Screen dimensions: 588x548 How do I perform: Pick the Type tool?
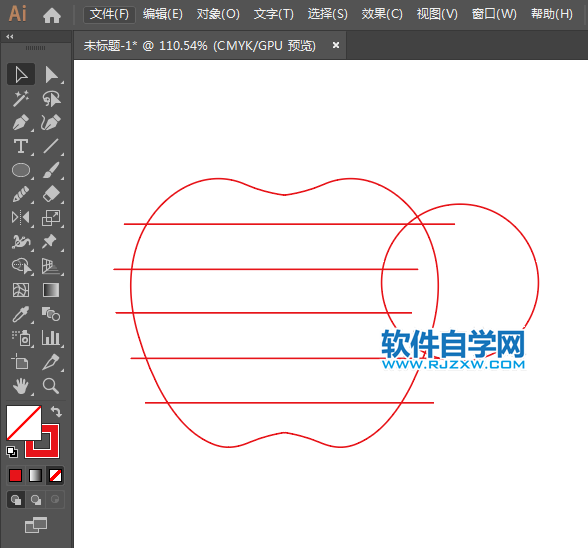point(21,146)
